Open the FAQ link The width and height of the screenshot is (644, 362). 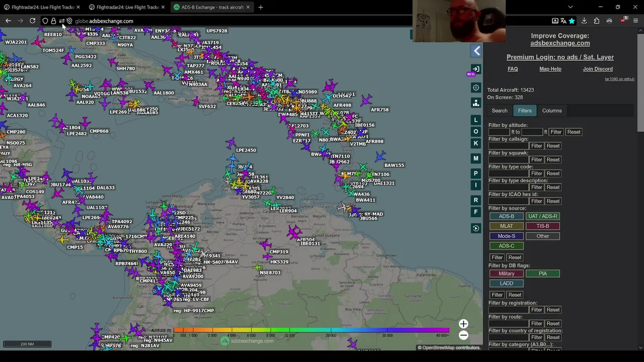click(513, 69)
